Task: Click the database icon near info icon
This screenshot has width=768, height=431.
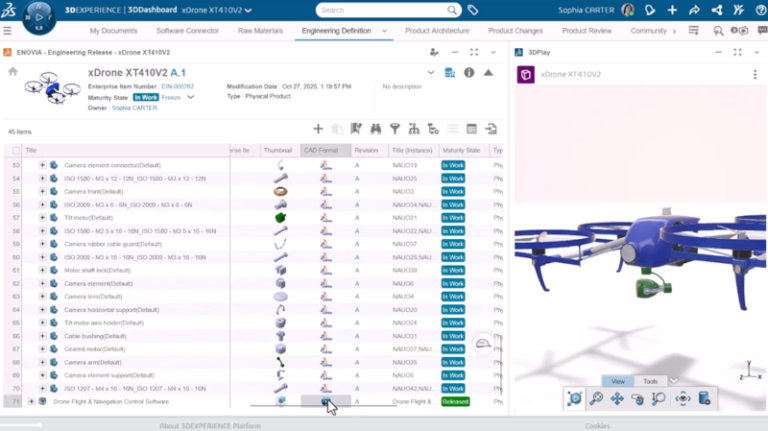Action: tap(449, 73)
